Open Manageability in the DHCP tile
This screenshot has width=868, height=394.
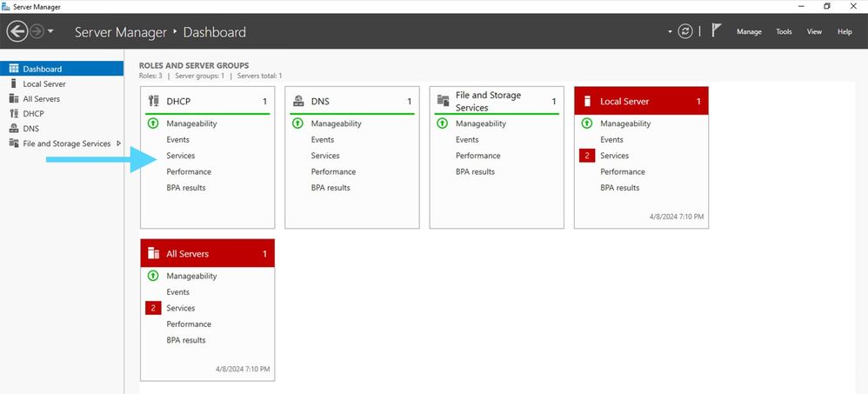tap(191, 124)
